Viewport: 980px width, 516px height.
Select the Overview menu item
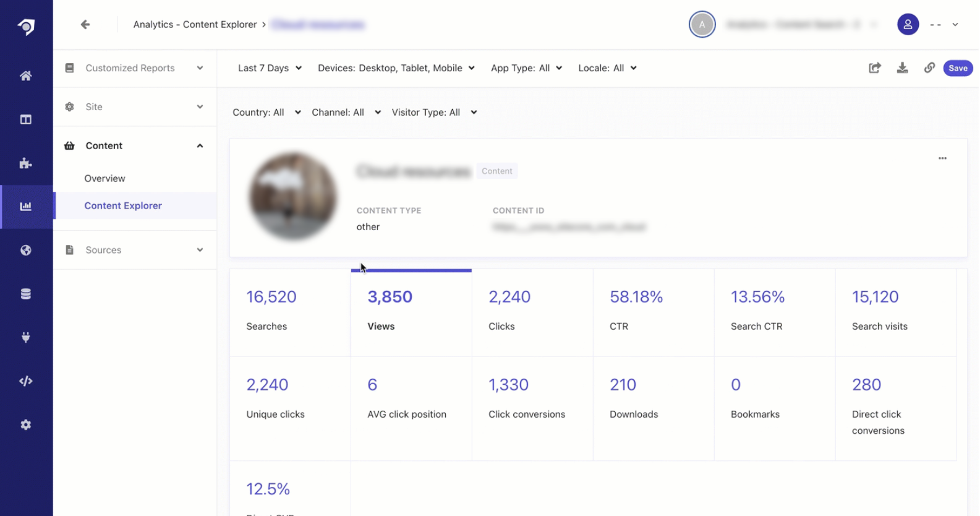(104, 178)
